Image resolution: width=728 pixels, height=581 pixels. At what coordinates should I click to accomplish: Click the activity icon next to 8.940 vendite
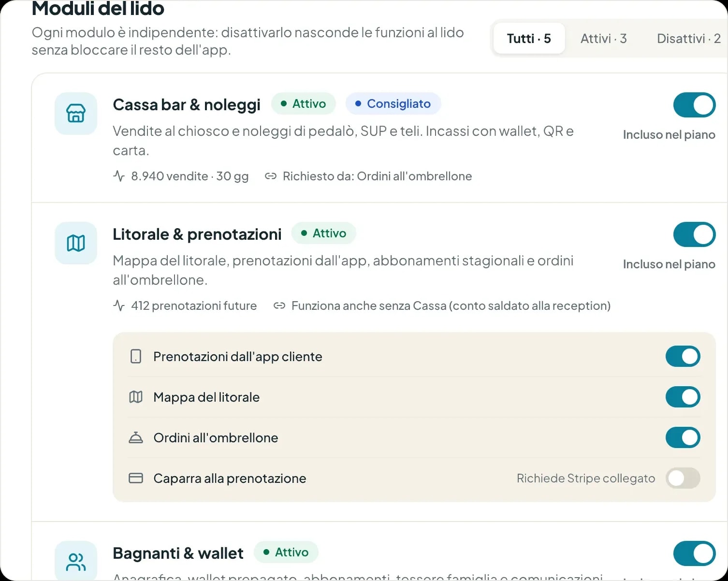[119, 176]
